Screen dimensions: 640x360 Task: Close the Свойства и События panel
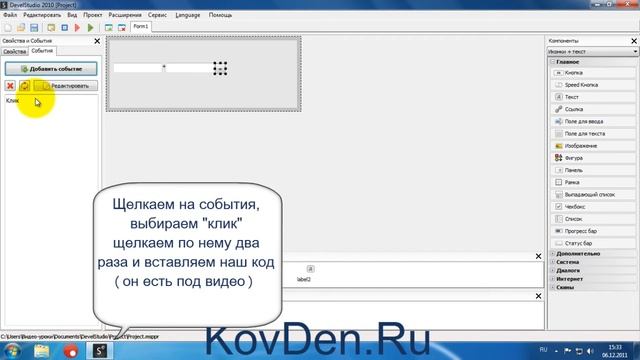(x=97, y=41)
